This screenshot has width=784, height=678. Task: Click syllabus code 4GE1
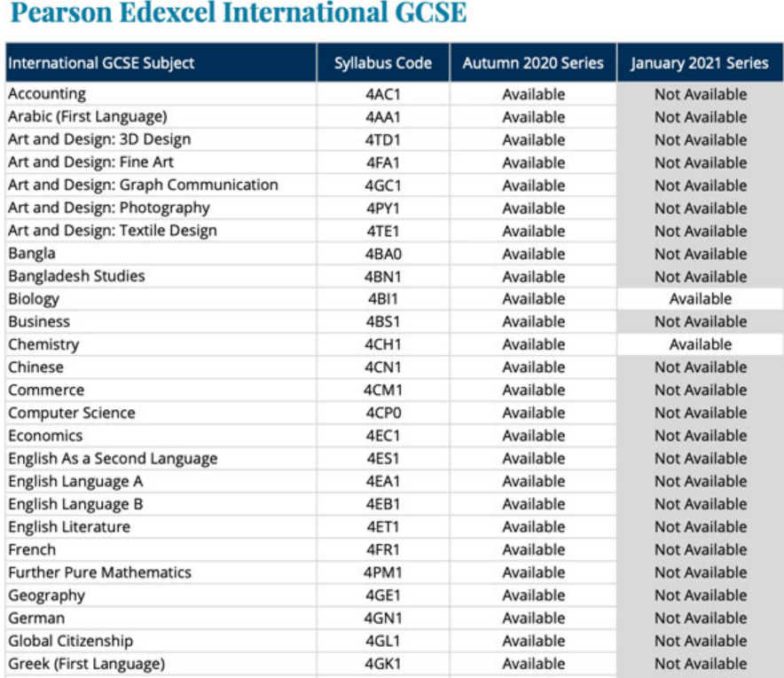(x=383, y=595)
